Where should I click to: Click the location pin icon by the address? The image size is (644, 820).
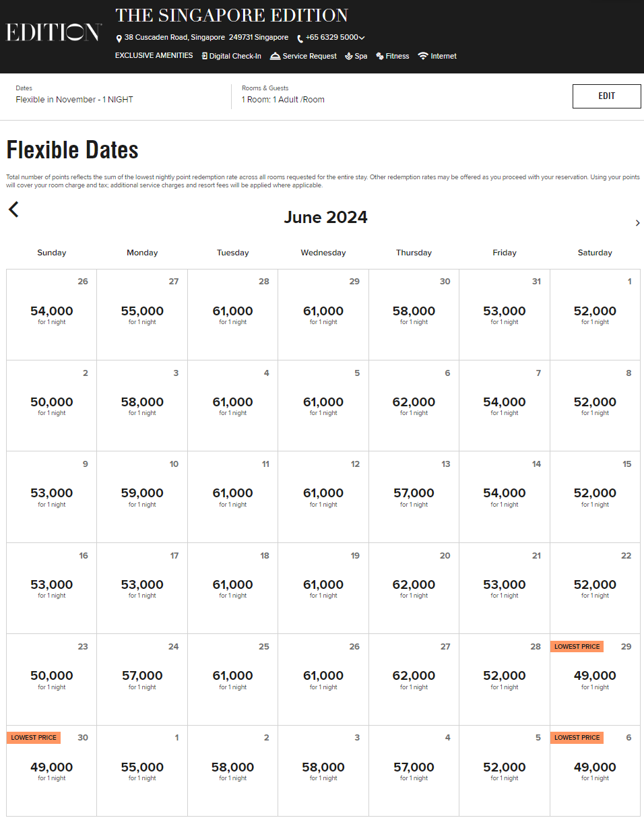119,38
